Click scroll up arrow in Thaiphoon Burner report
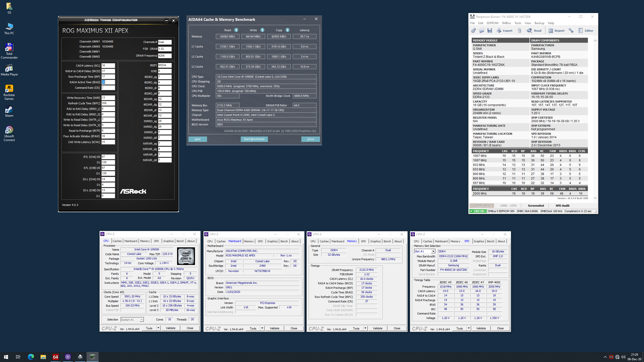 click(595, 40)
